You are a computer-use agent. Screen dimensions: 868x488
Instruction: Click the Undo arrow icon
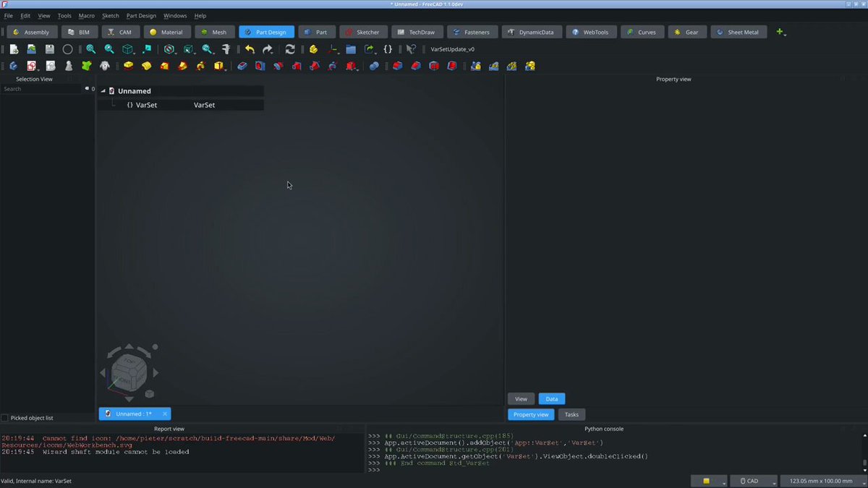click(x=250, y=49)
